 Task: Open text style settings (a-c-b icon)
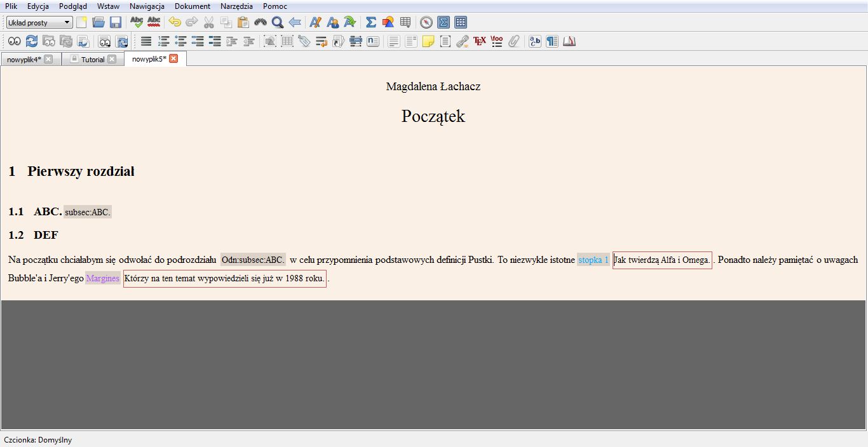click(x=535, y=41)
